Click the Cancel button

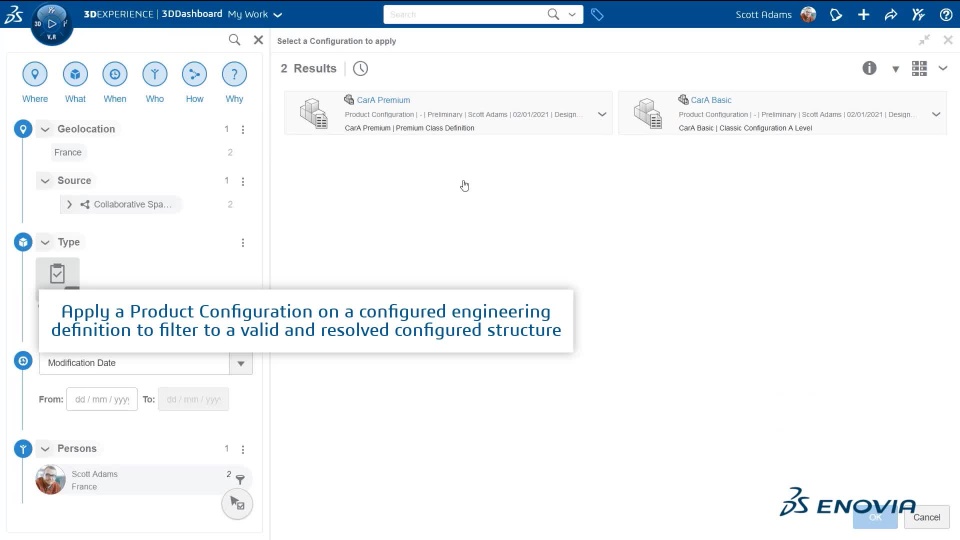pyautogui.click(x=926, y=517)
